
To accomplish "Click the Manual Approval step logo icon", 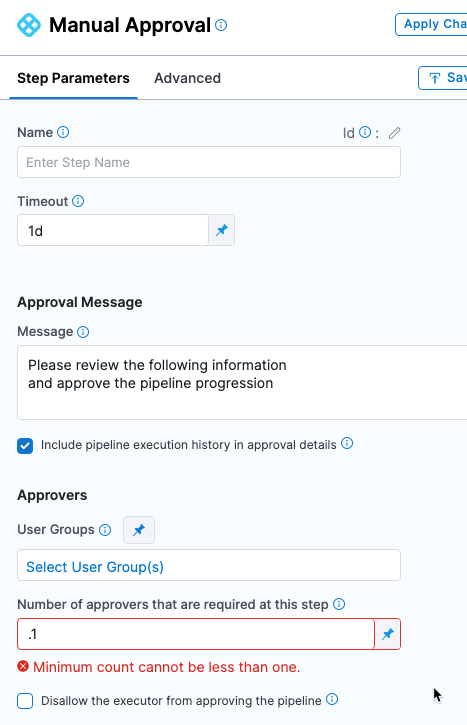I will point(29,25).
